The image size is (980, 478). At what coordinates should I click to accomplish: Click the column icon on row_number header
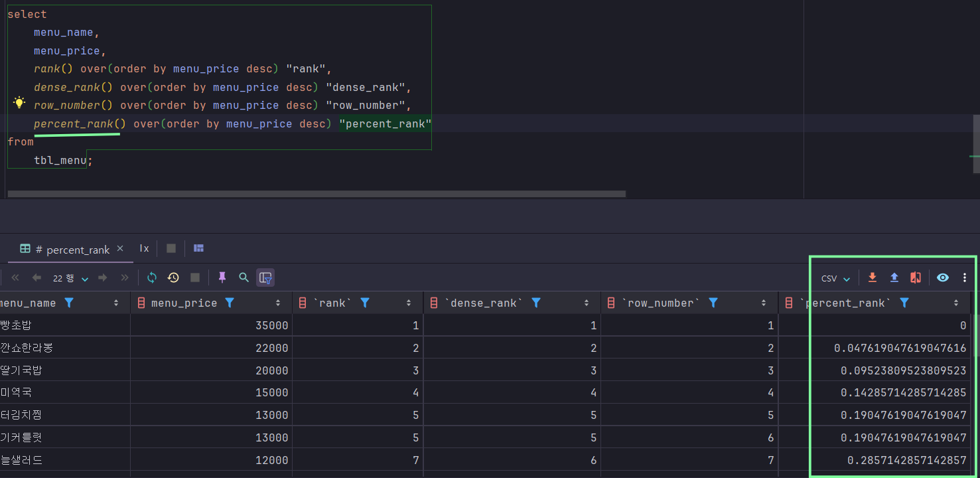612,303
